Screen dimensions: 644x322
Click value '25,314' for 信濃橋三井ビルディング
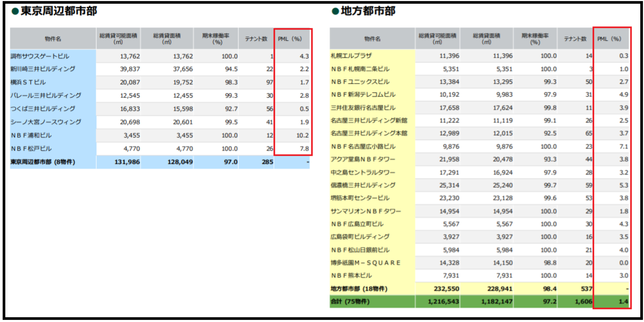pyautogui.click(x=449, y=185)
